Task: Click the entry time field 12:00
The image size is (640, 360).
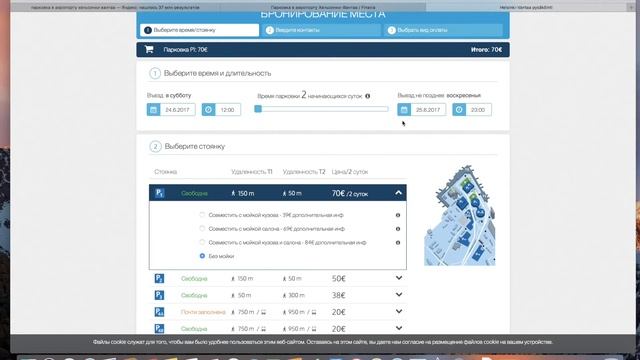Action: [227, 110]
